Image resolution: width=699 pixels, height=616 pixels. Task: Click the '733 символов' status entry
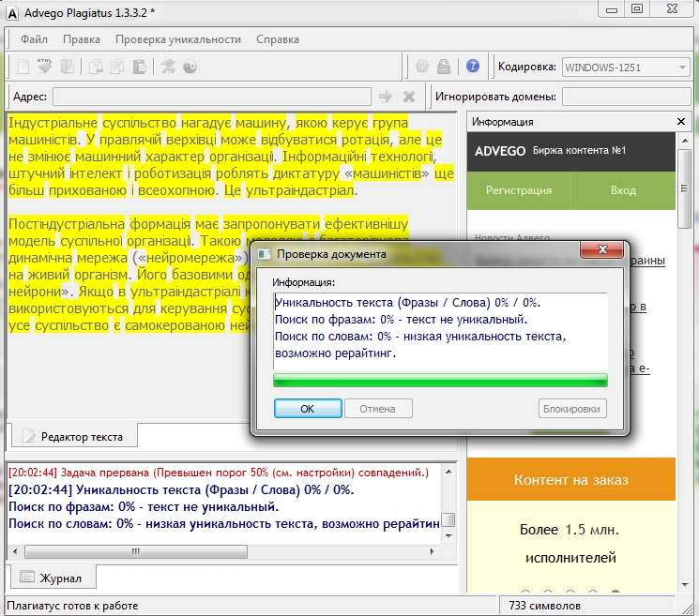(x=545, y=606)
